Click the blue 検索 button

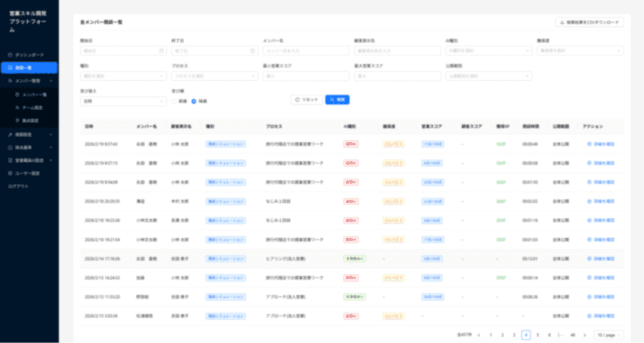click(337, 100)
